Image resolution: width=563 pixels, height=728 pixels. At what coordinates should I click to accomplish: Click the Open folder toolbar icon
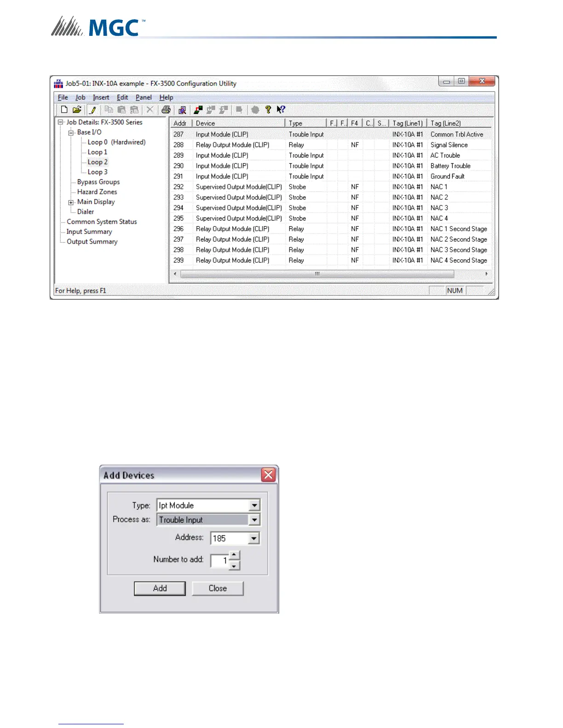[77, 109]
